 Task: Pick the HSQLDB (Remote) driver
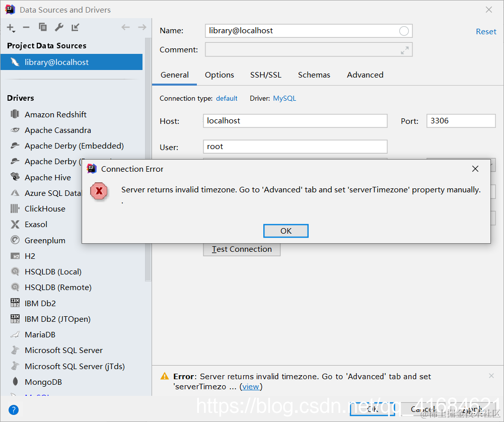coord(58,288)
